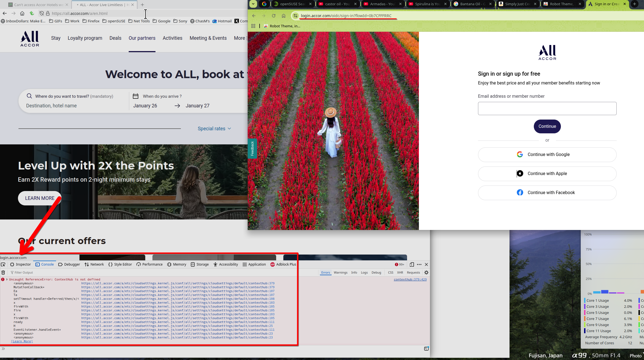
Task: Open console settings gear icon
Action: [x=426, y=272]
